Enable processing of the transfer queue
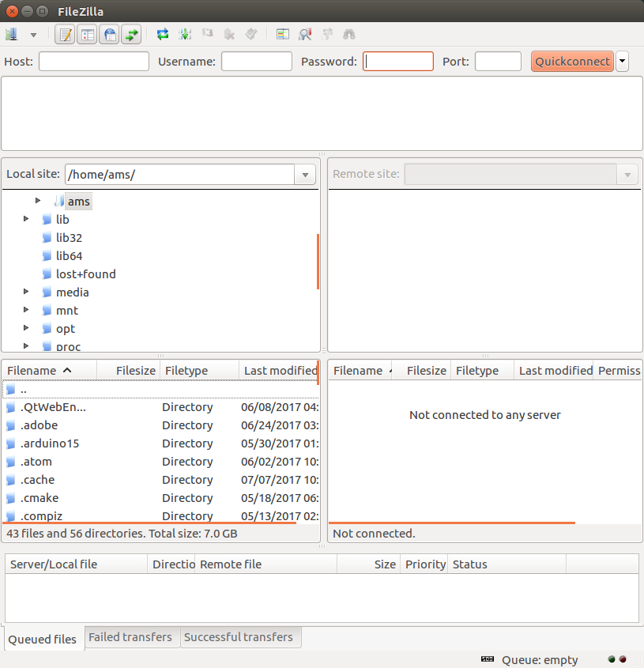 [184, 34]
